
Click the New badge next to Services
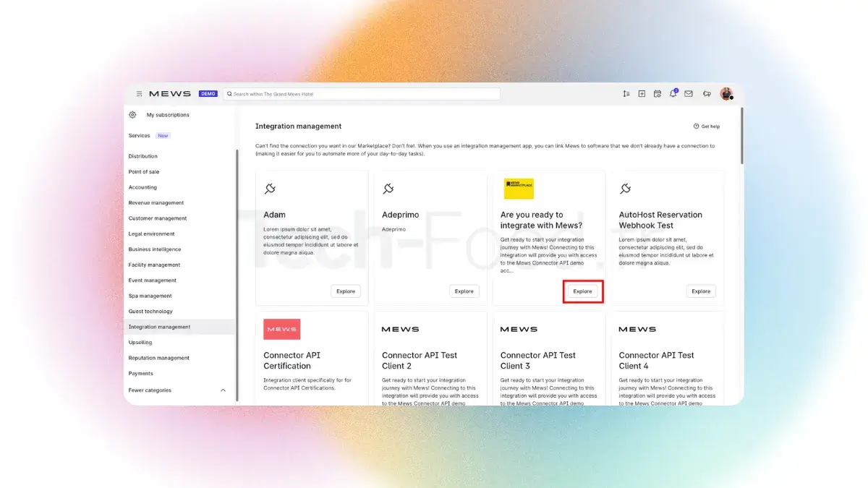pyautogui.click(x=163, y=136)
